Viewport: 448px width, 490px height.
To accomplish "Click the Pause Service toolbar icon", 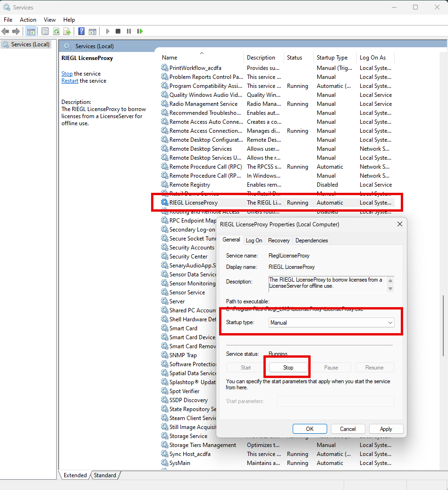I will (x=128, y=31).
